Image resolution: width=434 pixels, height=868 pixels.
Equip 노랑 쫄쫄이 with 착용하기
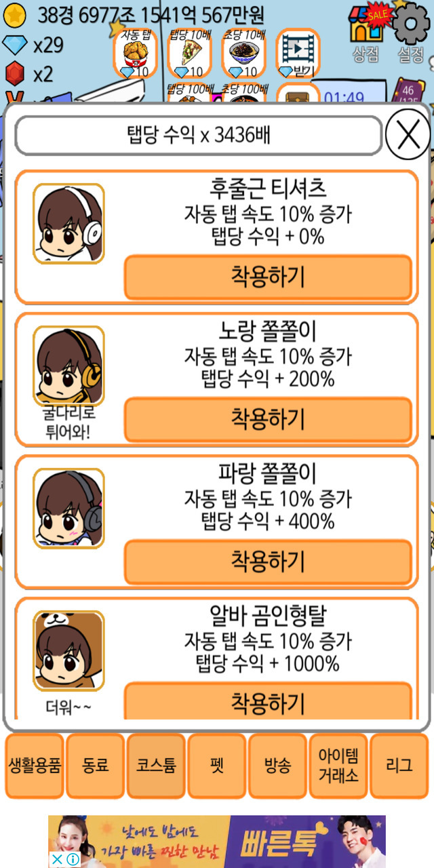click(268, 419)
